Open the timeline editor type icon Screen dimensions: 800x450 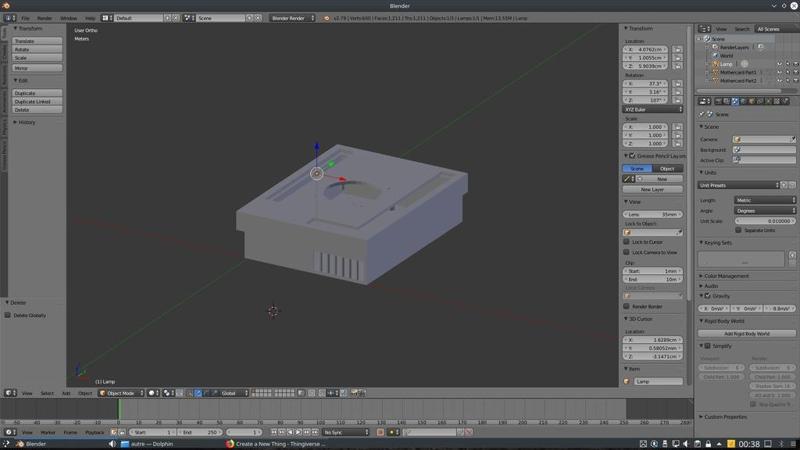click(10, 432)
